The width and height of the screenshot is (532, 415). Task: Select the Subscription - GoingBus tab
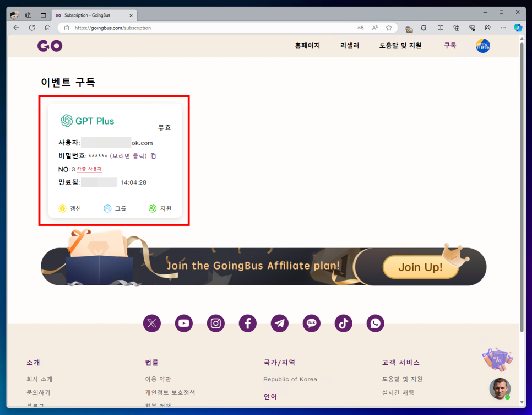click(94, 15)
